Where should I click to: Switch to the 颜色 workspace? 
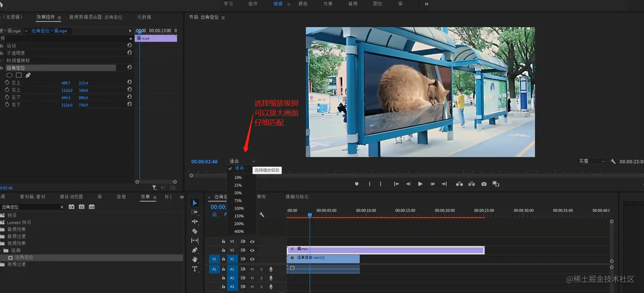303,4
